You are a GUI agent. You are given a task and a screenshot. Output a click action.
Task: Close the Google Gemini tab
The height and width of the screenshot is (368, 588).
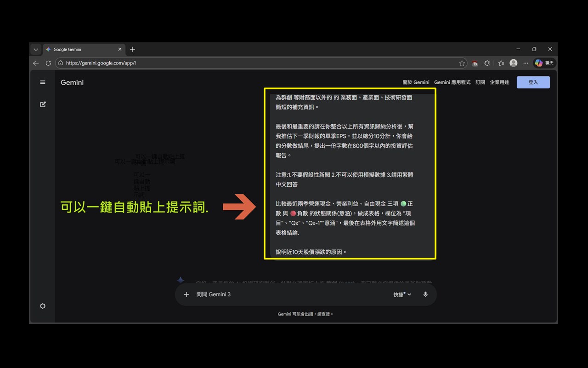tap(120, 49)
